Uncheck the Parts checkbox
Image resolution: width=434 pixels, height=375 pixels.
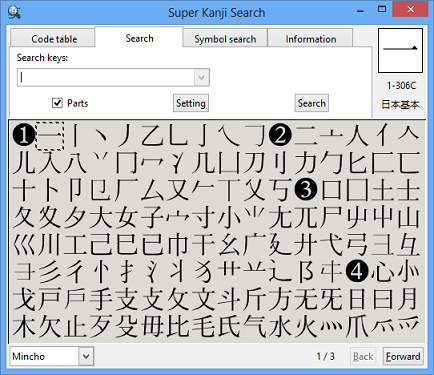57,103
